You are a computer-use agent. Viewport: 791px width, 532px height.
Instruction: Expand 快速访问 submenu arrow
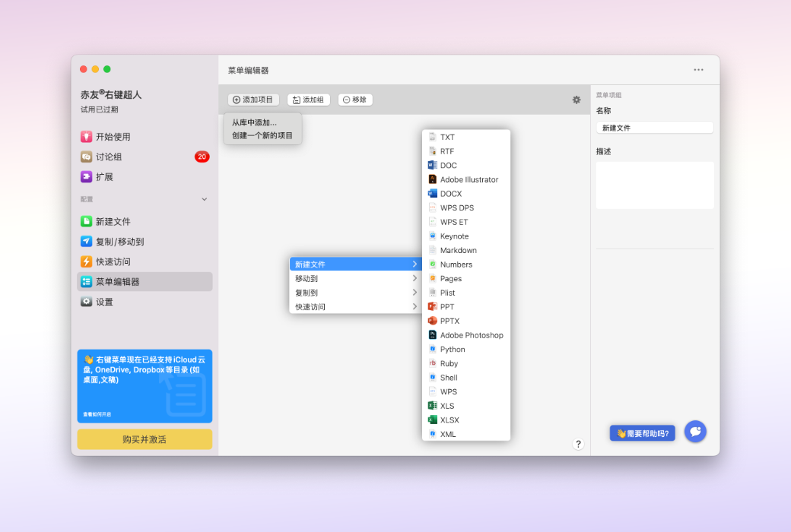pos(415,306)
